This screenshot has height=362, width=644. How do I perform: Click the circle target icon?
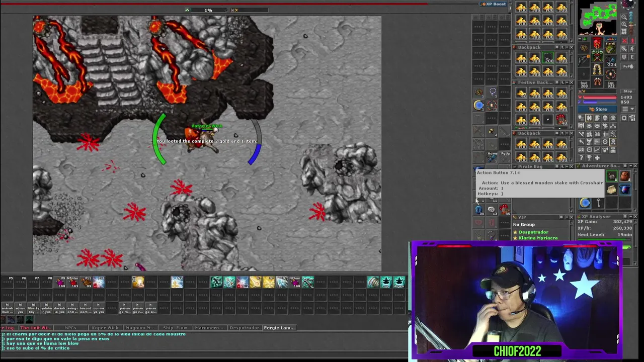(605, 142)
